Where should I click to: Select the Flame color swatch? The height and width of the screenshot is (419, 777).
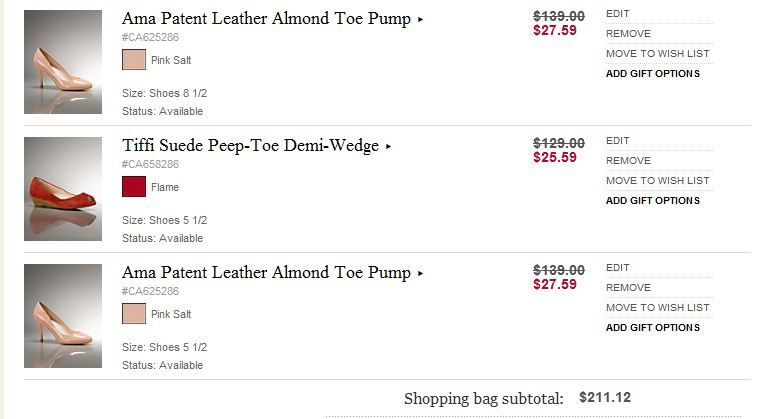[x=134, y=187]
